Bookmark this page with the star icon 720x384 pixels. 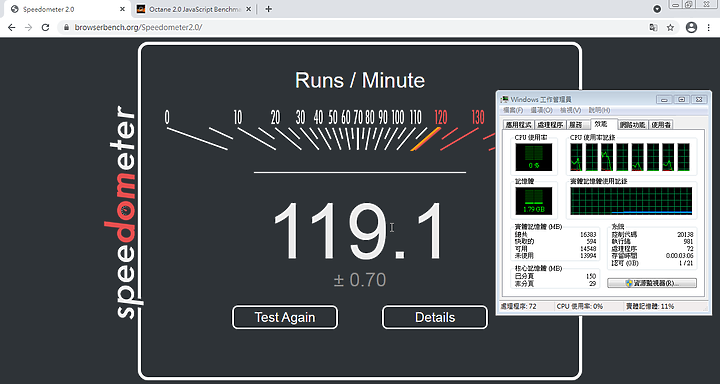point(670,28)
